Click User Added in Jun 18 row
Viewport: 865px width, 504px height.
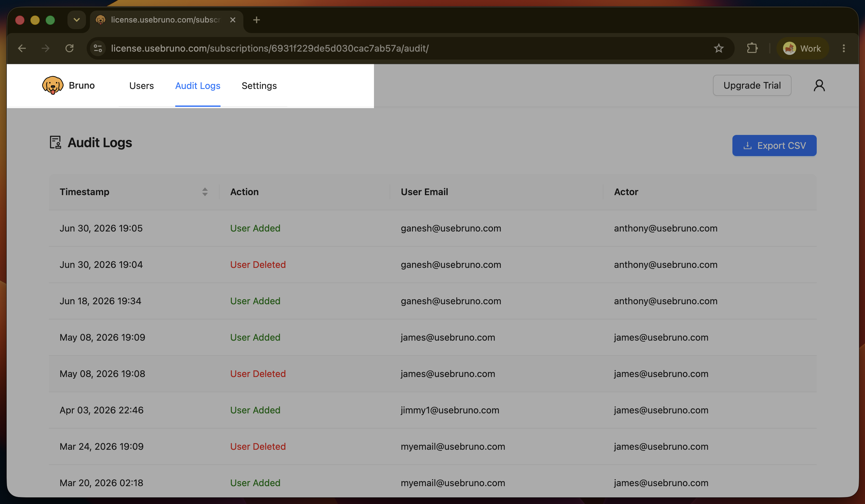click(255, 301)
